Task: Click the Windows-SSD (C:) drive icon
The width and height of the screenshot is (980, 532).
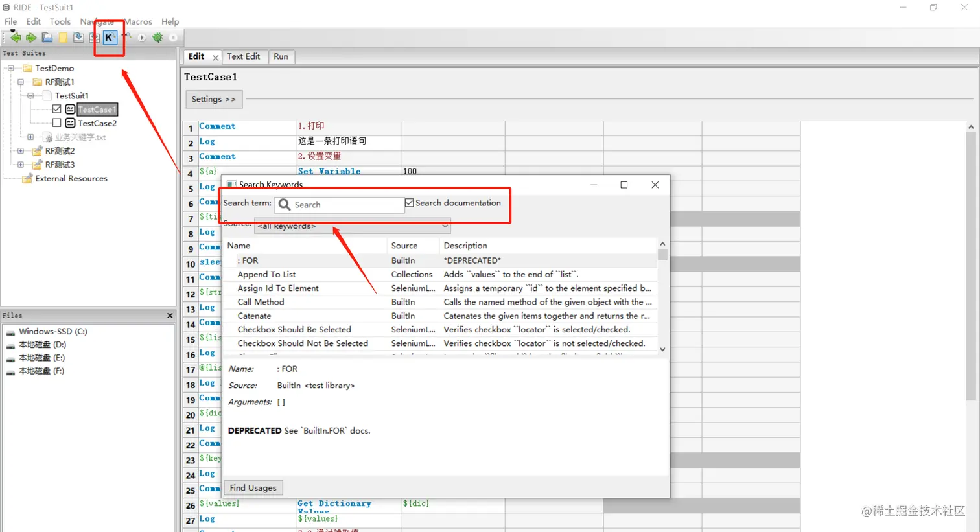Action: coord(10,332)
